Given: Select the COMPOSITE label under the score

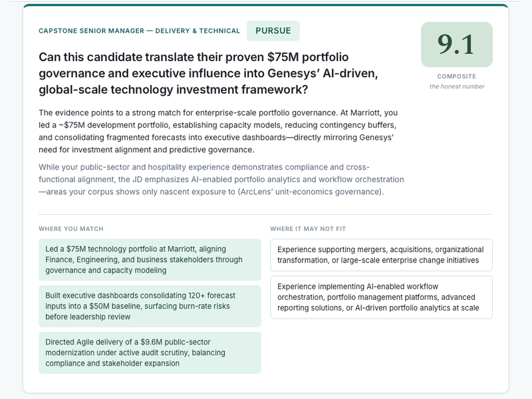Looking at the screenshot, I should (457, 76).
